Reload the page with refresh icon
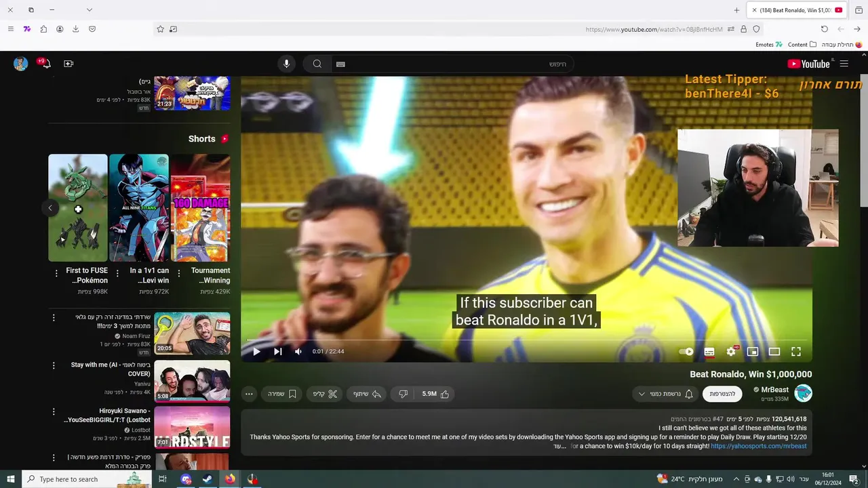The width and height of the screenshot is (868, 488). tap(825, 29)
